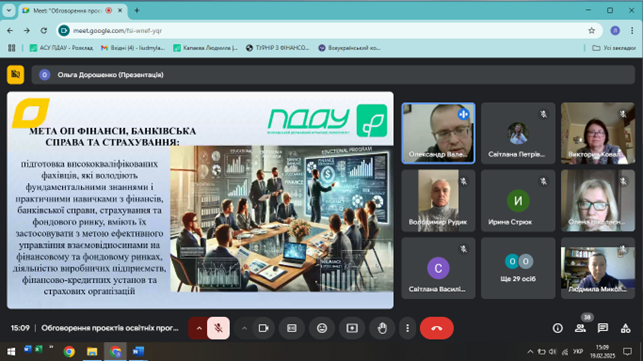This screenshot has width=643, height=361.
Task: Click Ольга Дорошенко (Презентація) bar
Action: pyautogui.click(x=333, y=75)
